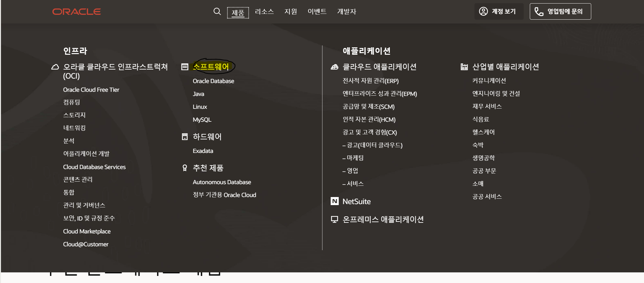Open the 지원 menu
This screenshot has height=283, width=644.
click(291, 12)
